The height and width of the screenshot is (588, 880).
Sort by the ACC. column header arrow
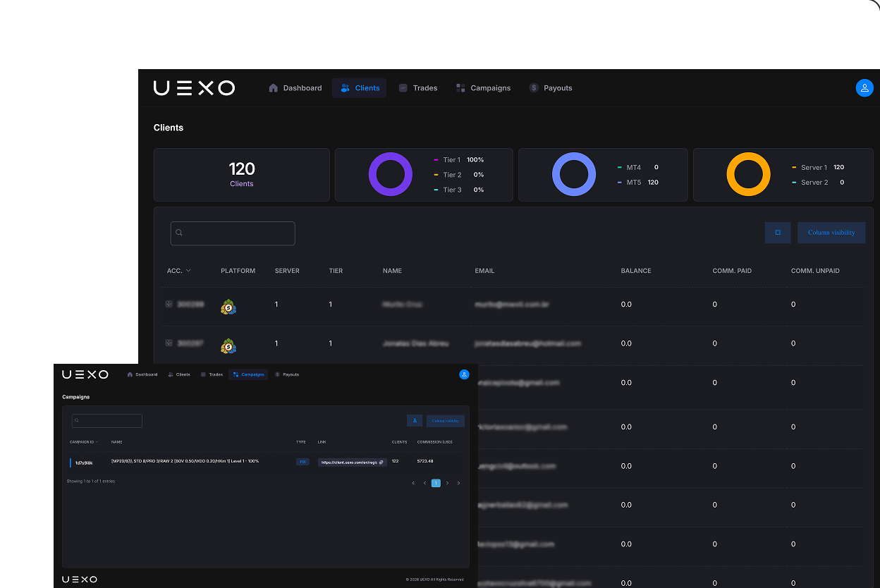click(188, 271)
